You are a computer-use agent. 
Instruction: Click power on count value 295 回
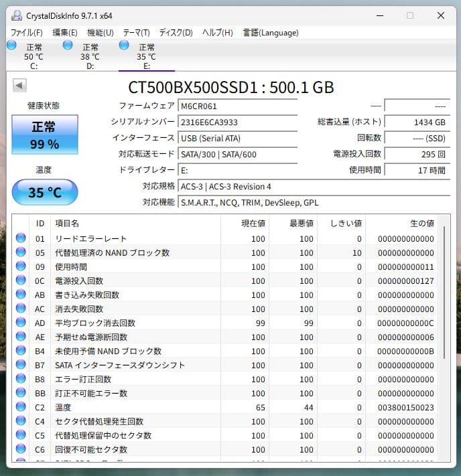click(x=417, y=154)
